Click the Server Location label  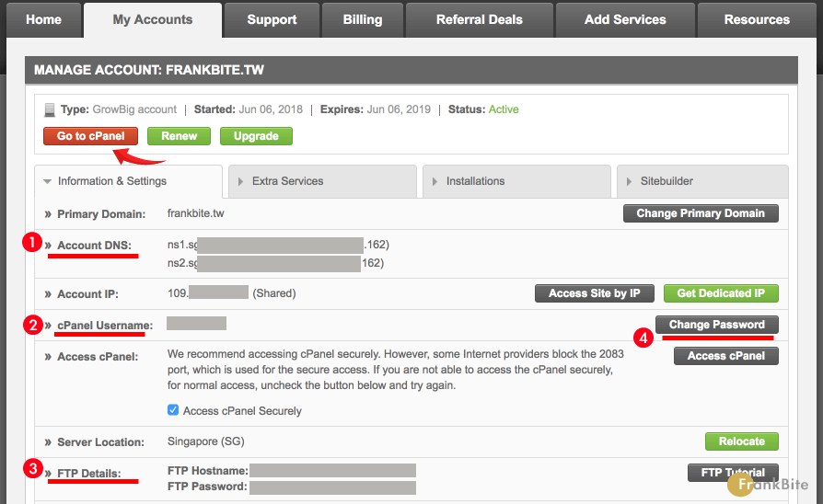pyautogui.click(x=100, y=442)
